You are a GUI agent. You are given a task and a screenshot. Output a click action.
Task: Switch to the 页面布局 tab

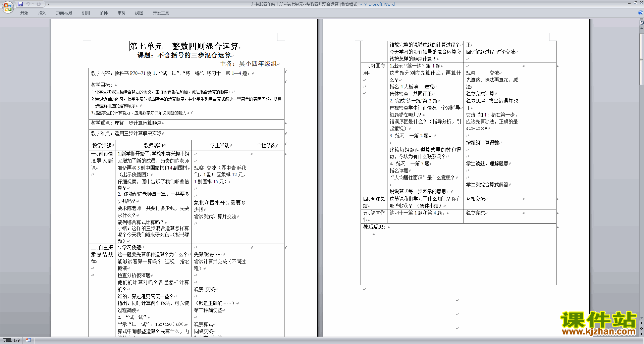(x=64, y=13)
